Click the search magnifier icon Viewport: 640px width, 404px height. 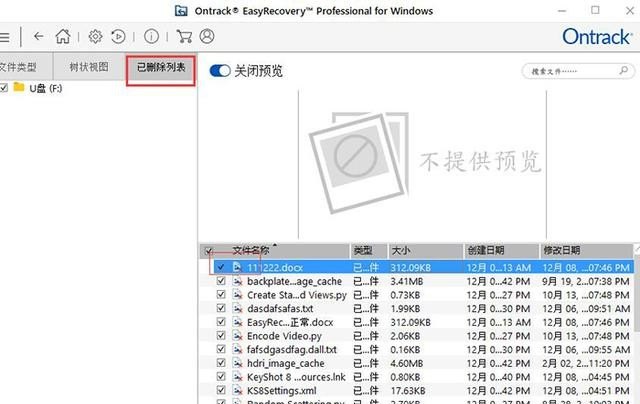point(624,70)
